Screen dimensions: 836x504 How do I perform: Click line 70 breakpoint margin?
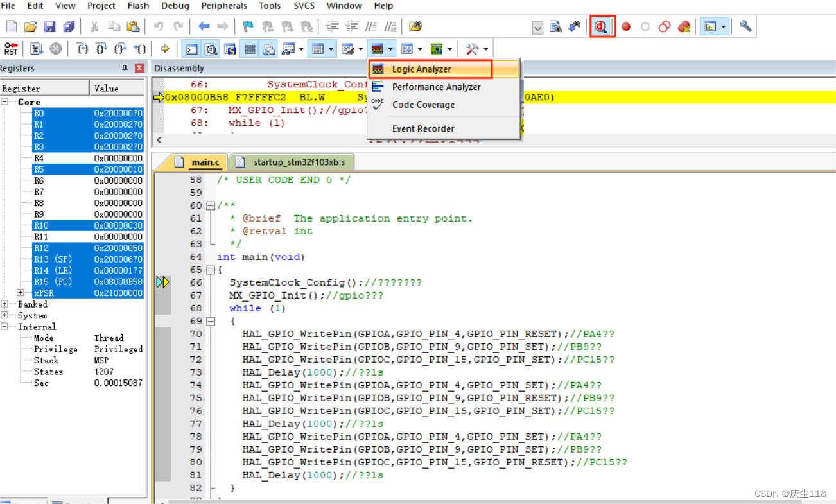163,334
